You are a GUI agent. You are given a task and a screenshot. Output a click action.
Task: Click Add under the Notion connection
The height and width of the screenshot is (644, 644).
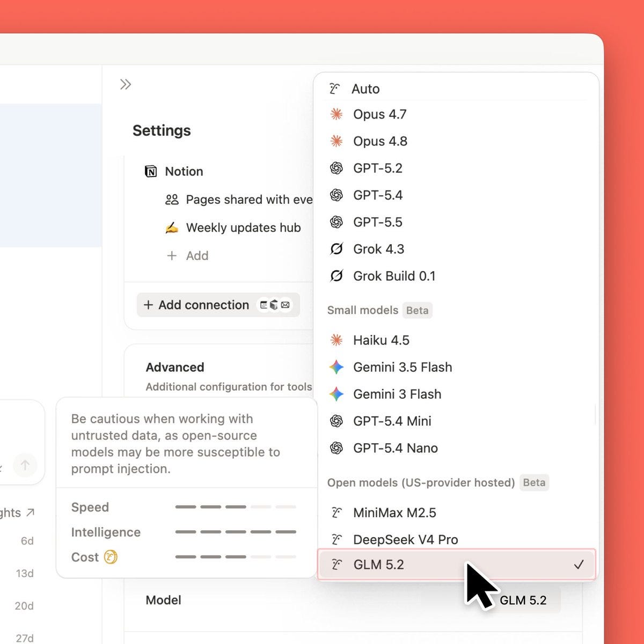[x=197, y=255]
